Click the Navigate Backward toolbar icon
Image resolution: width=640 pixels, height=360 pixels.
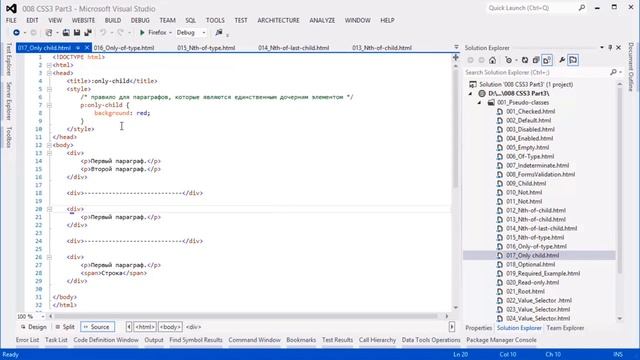(16, 32)
